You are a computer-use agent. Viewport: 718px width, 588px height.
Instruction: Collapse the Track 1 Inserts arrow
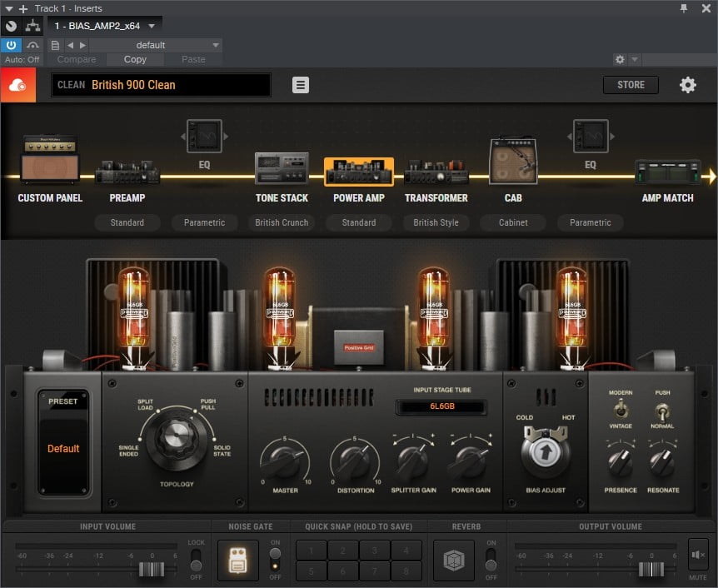[x=9, y=8]
